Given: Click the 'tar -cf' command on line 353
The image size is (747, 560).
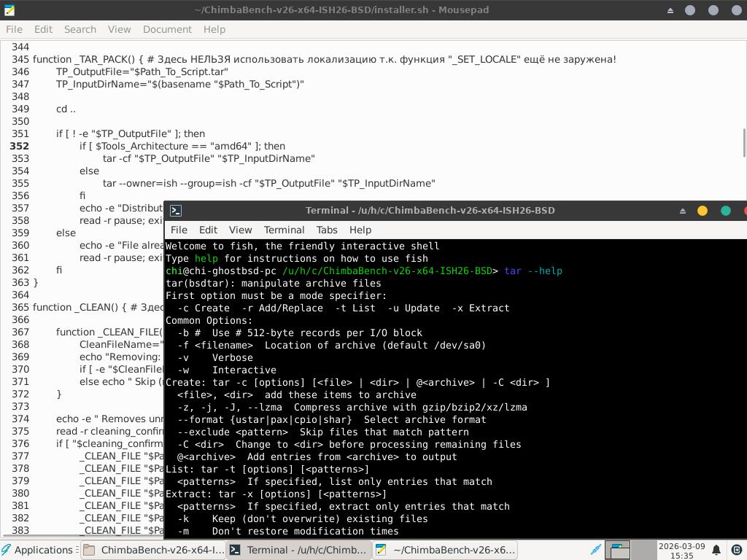Looking at the screenshot, I should point(209,158).
